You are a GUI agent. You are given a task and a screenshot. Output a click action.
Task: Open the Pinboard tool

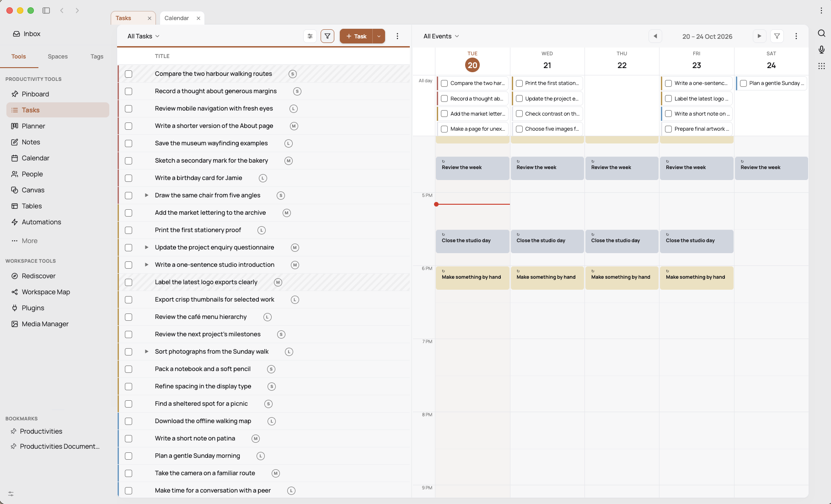[58, 94]
